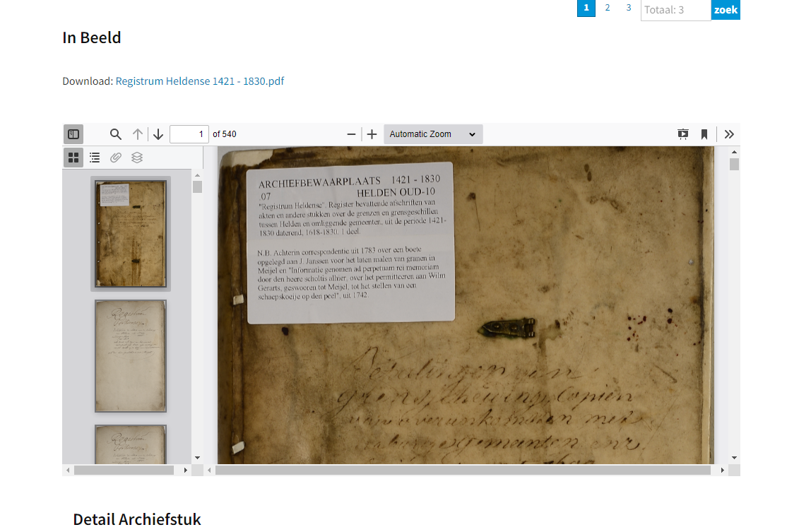The width and height of the screenshot is (811, 532).
Task: Click the thumbnail panel vertical scrollbar thumb
Action: click(x=197, y=187)
